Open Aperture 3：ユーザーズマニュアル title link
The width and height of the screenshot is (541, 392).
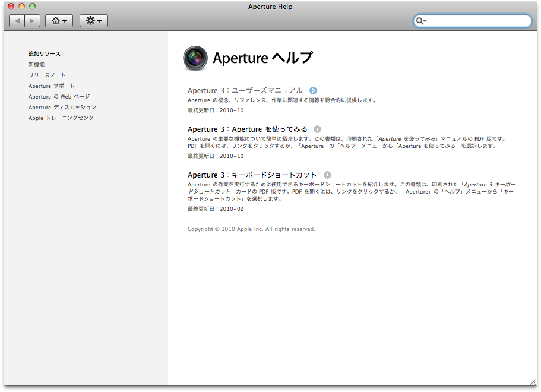pyautogui.click(x=245, y=91)
